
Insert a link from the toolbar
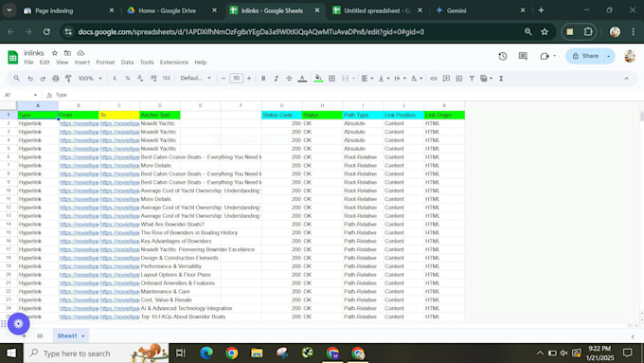(x=434, y=78)
